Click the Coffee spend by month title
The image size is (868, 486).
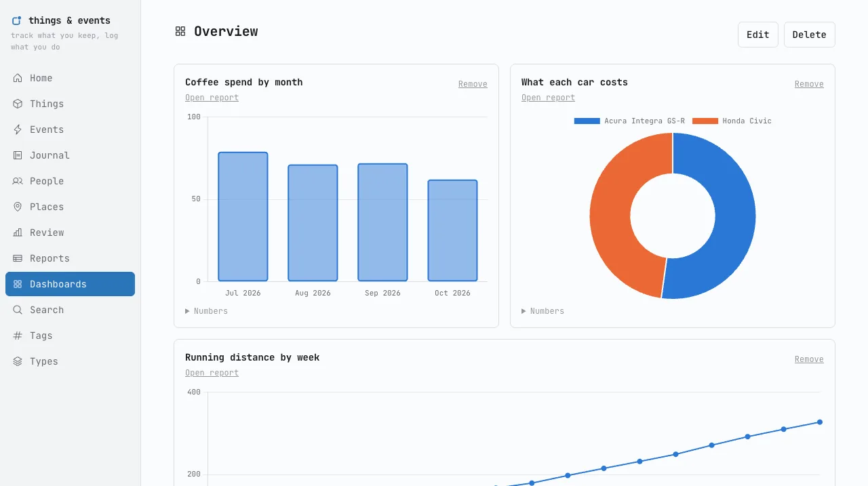point(244,82)
